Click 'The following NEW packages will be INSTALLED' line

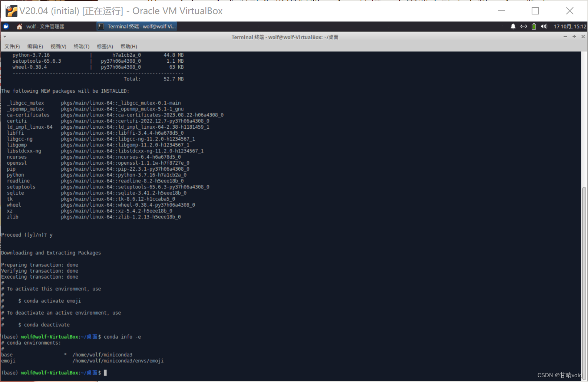[65, 91]
